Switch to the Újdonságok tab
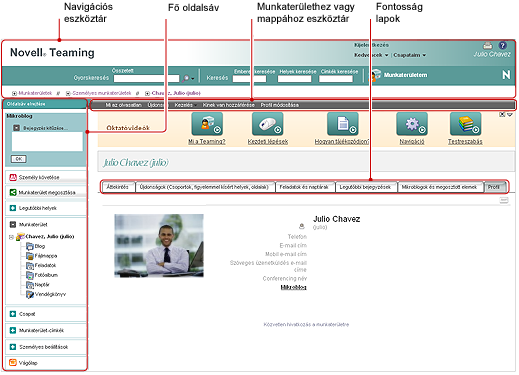 [204, 187]
